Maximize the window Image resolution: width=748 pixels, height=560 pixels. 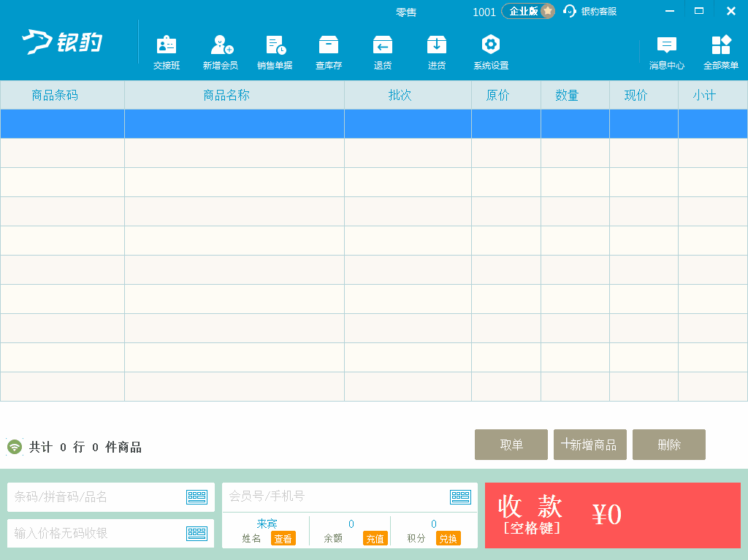(x=699, y=11)
